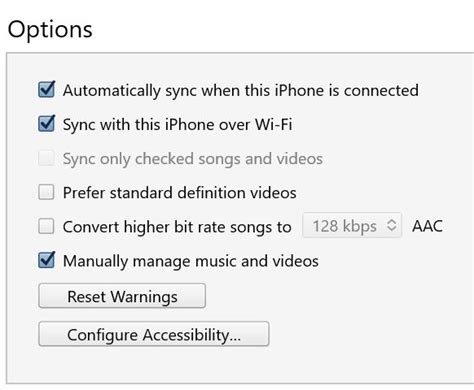Disable Sync with this iPhone over Wi-Fi
Viewport: 474px width, 390px height.
coord(46,124)
